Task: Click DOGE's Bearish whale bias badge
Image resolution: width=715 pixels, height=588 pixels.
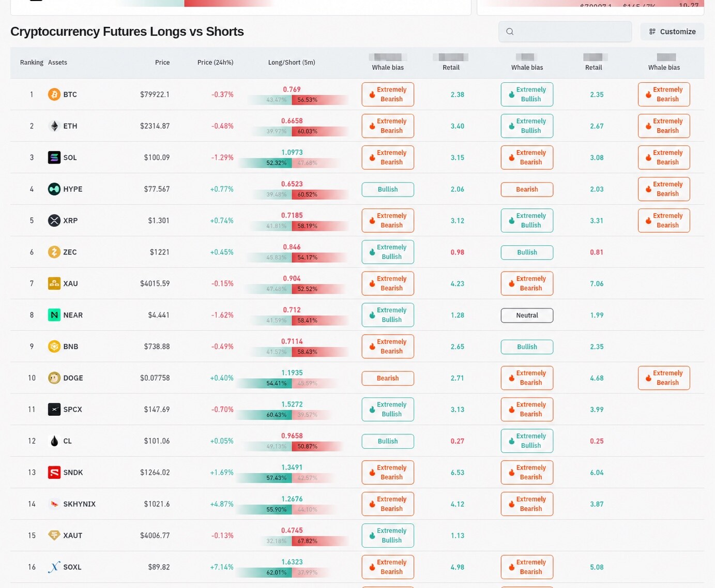Action: click(x=388, y=378)
